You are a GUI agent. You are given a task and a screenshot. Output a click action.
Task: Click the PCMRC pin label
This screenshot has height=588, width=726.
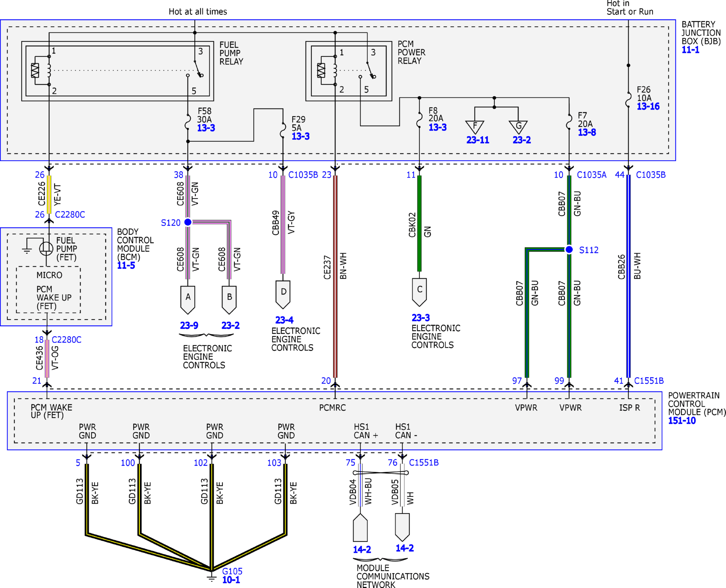point(332,408)
